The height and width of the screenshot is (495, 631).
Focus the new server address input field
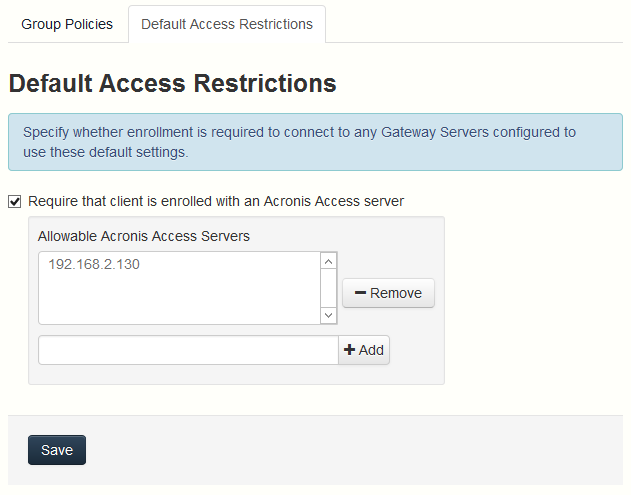[188, 350]
